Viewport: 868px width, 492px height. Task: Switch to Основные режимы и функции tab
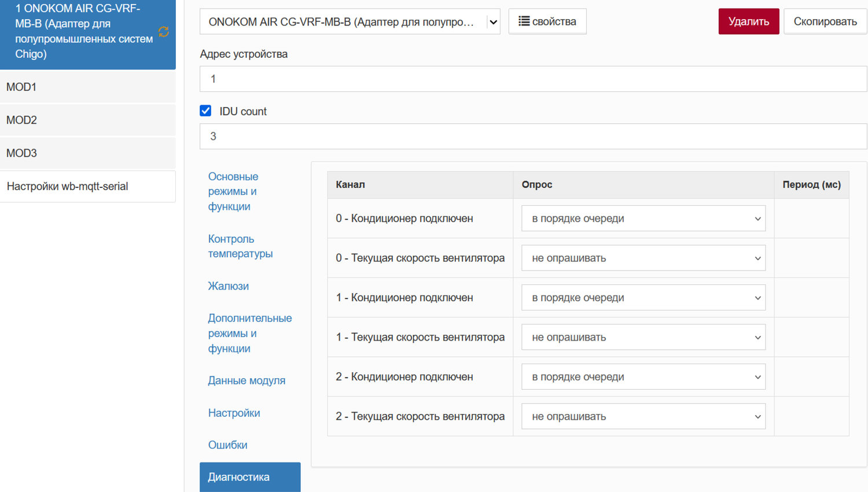pyautogui.click(x=233, y=191)
